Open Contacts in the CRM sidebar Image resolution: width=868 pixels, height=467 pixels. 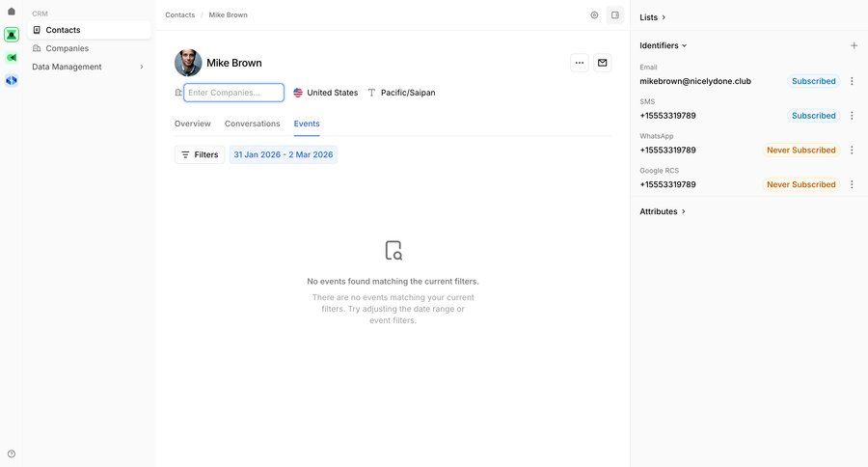(89, 30)
